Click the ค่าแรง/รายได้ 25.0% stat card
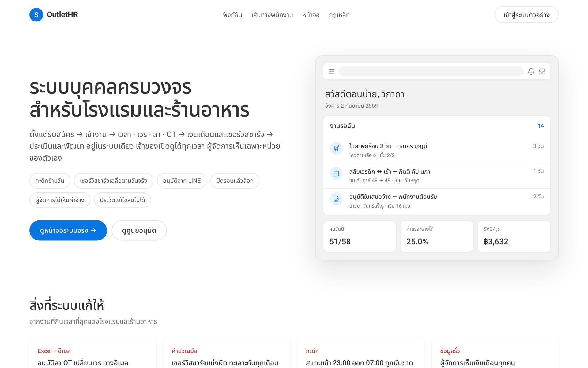This screenshot has height=368, width=588. [437, 236]
